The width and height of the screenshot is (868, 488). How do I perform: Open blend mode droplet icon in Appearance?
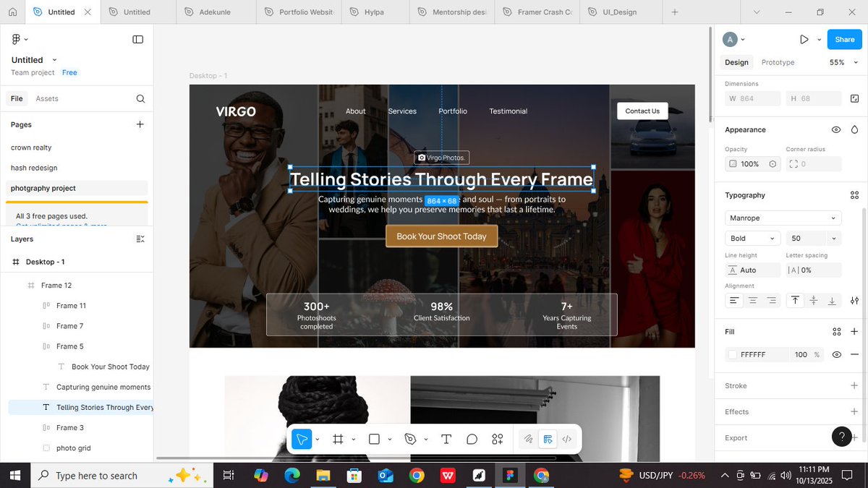click(854, 130)
